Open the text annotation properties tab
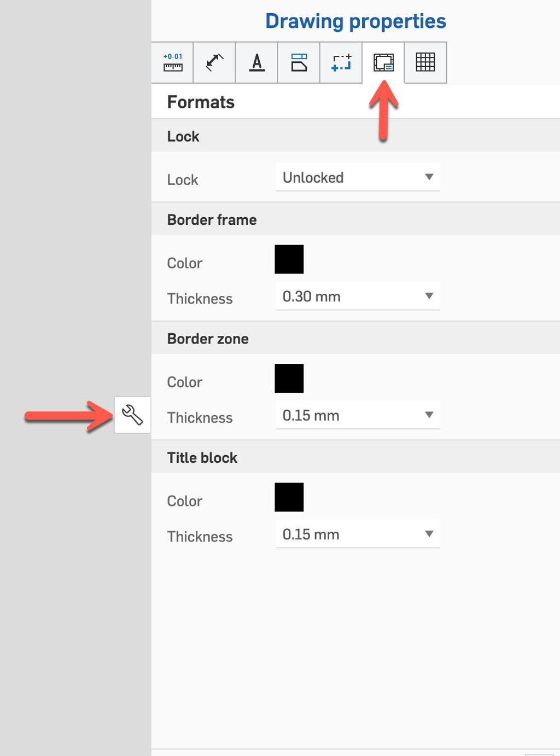The width and height of the screenshot is (560, 756). point(256,63)
